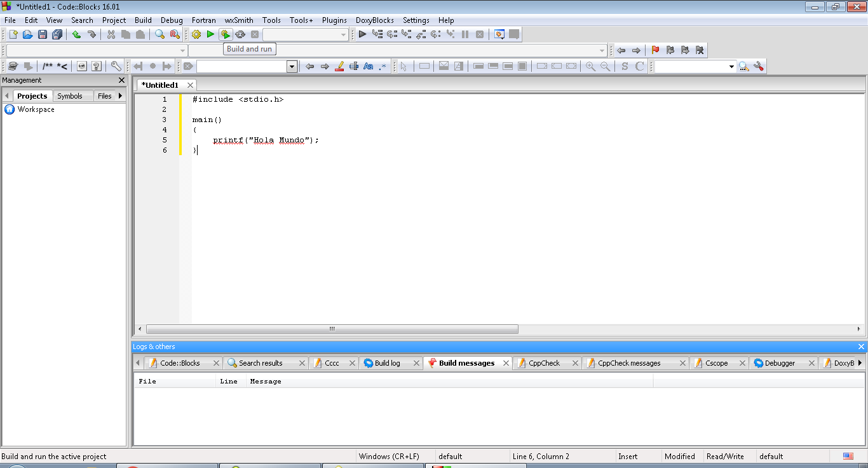868x468 pixels.
Task: Click the Replace icon in the toolbar
Action: 175,34
